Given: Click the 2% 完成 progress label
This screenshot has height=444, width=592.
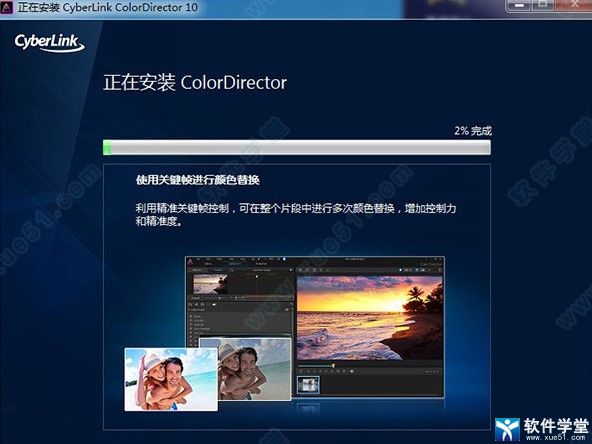Looking at the screenshot, I should click(x=473, y=131).
